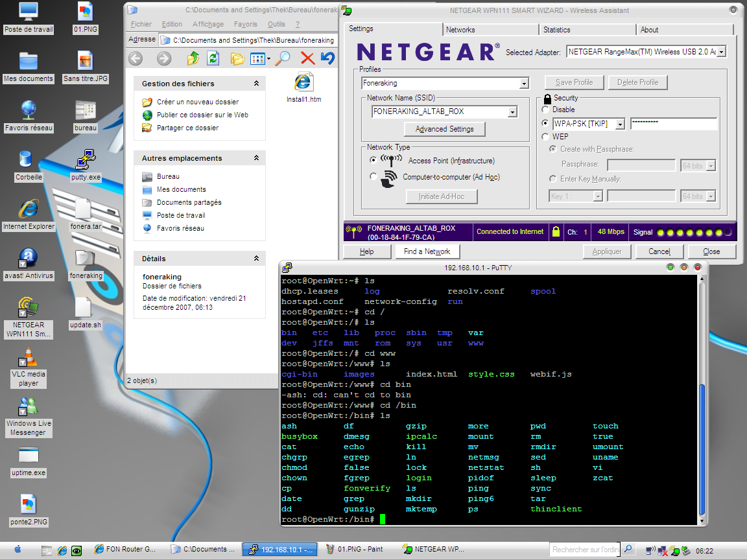This screenshot has height=560, width=747.
Task: Collapse the Autres emplacements panel
Action: click(x=256, y=157)
